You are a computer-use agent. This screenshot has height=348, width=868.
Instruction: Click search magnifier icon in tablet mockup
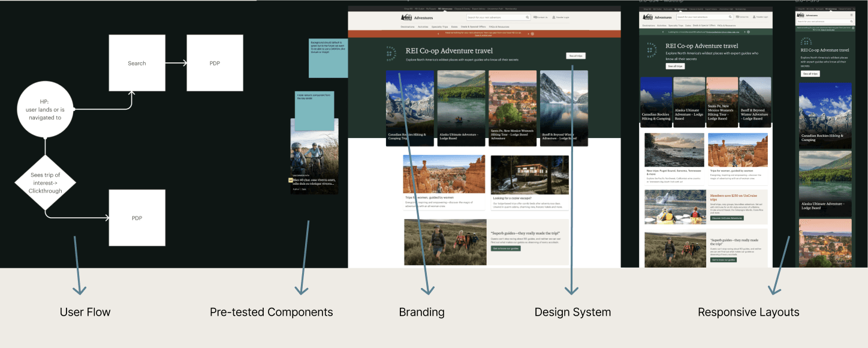[729, 17]
